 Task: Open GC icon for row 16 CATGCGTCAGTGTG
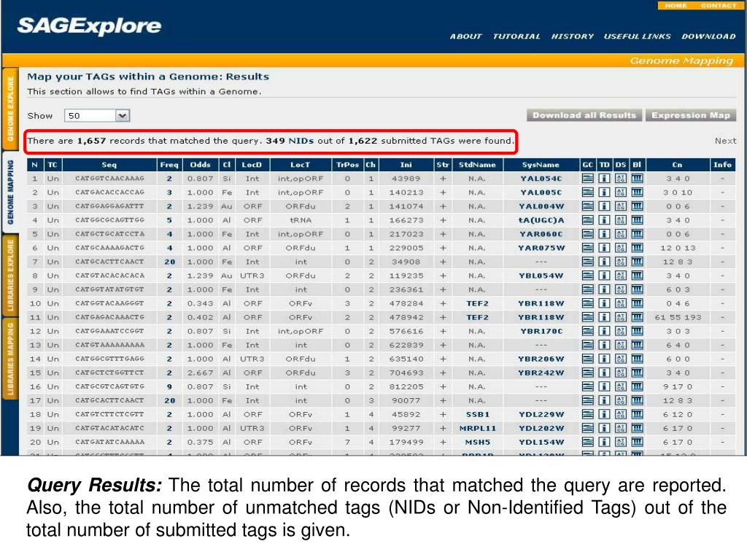[x=588, y=386]
